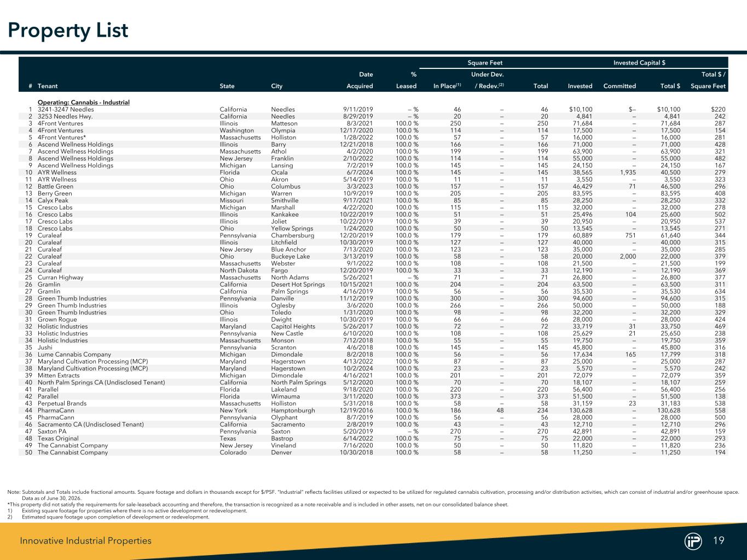Select tenant 'Lume Cannabis Company'

pos(74,354)
